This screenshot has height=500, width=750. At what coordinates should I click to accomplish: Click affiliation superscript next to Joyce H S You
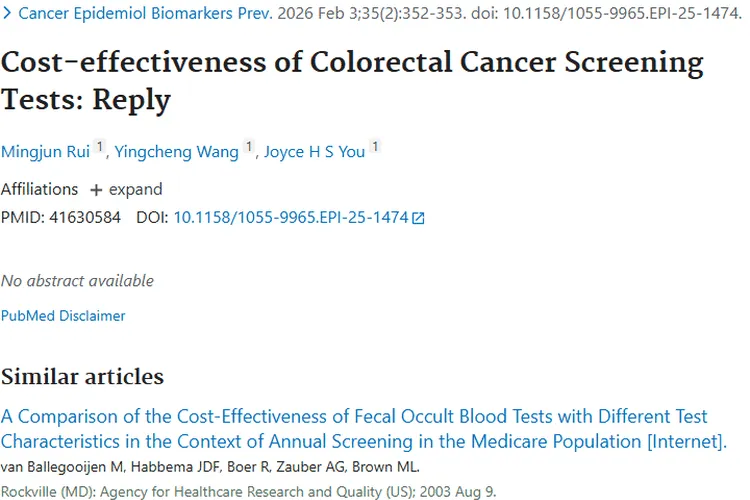coord(375,148)
